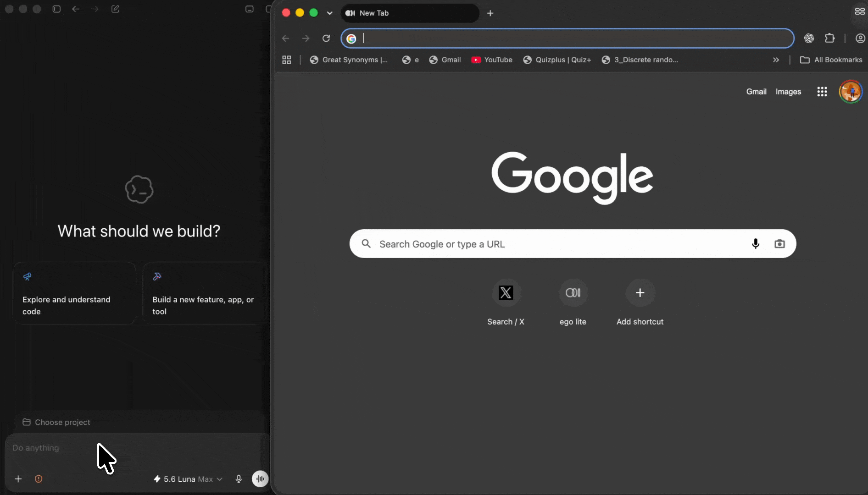Viewport: 868px width, 495px height.
Task: Reload the page in Chrome
Action: pyautogui.click(x=326, y=38)
